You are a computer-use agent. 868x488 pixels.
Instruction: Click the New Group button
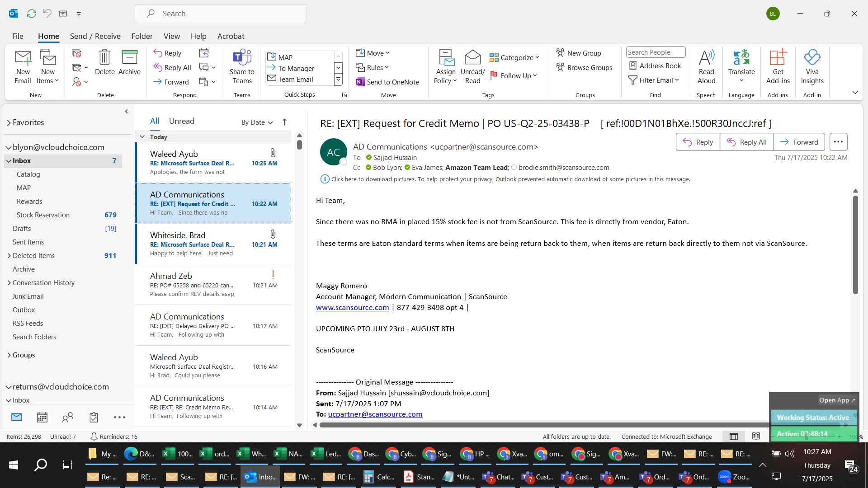(578, 53)
